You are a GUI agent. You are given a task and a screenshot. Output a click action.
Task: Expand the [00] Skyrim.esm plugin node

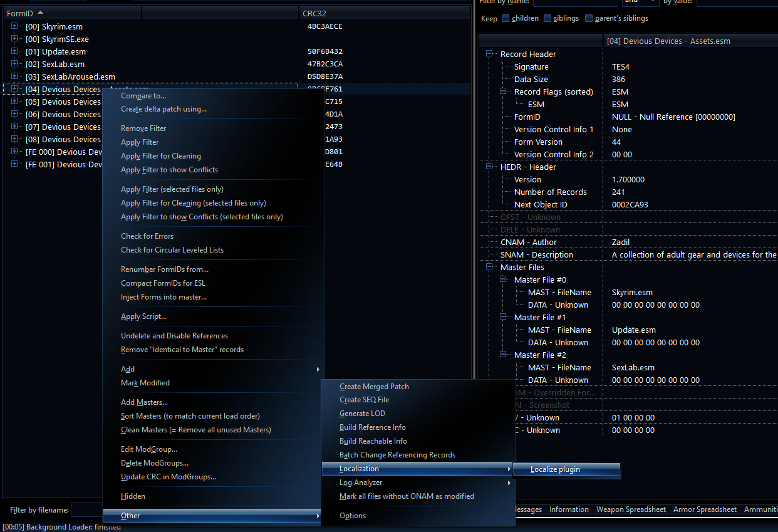(14, 26)
